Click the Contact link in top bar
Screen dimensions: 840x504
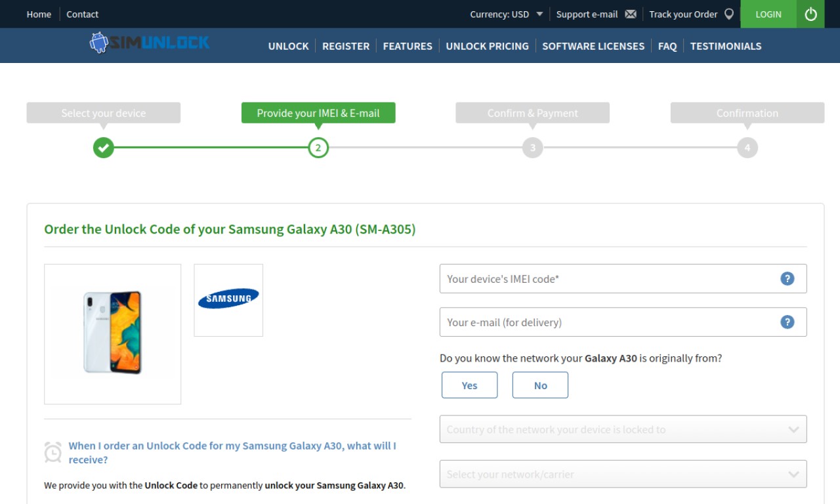82,14
